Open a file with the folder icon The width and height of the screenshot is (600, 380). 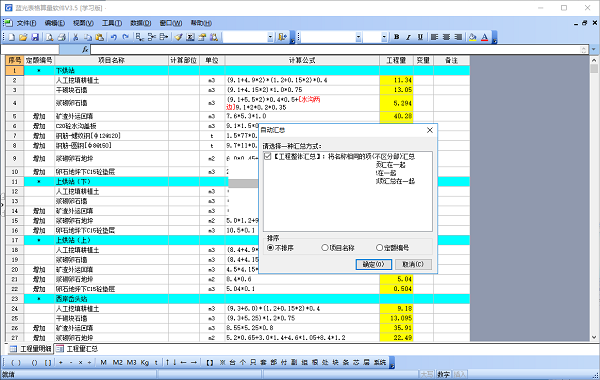point(23,37)
